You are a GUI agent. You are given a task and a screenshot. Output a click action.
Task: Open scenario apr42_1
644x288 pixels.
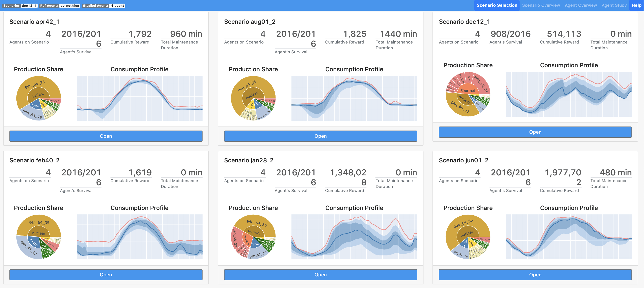click(106, 136)
